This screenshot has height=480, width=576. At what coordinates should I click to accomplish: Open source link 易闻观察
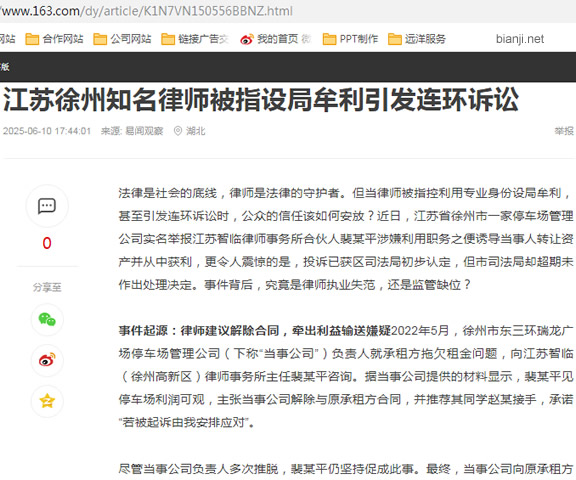coord(144,131)
